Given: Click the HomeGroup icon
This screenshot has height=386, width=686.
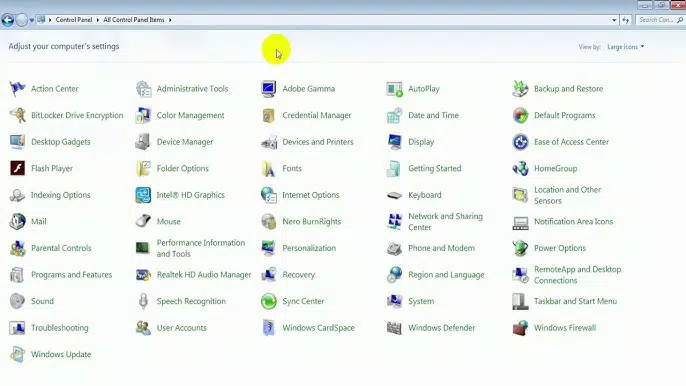Looking at the screenshot, I should [x=520, y=168].
